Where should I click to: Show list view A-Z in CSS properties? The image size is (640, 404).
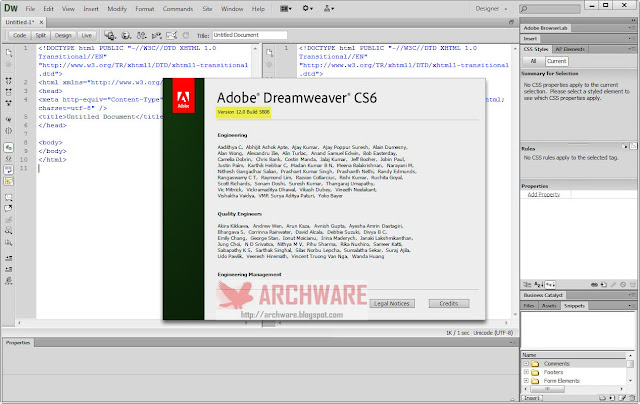[538, 284]
